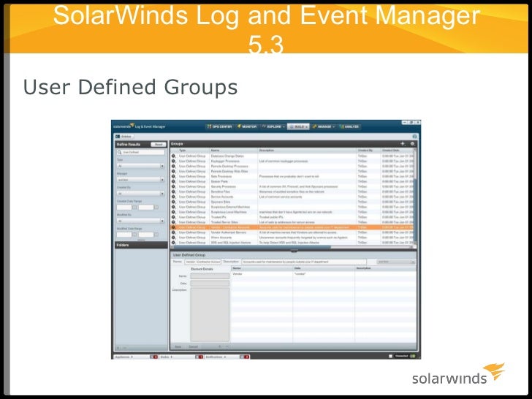Click the splitter handle below Groups list
The image size is (532, 399).
pos(294,251)
